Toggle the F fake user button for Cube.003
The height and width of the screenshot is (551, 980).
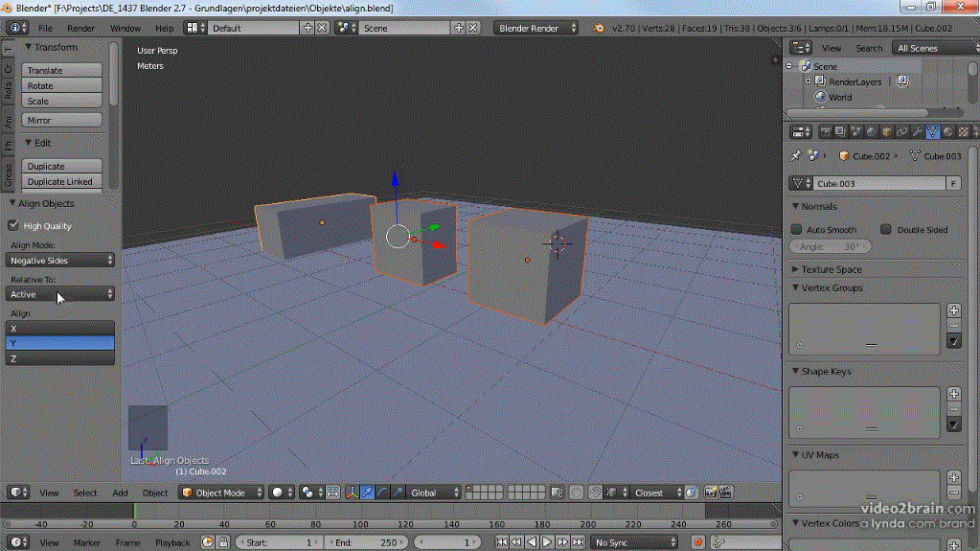pos(953,183)
